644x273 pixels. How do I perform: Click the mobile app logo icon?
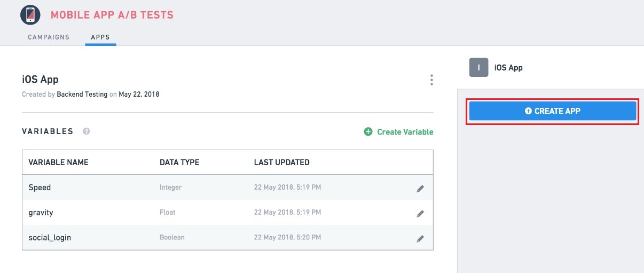coord(30,14)
